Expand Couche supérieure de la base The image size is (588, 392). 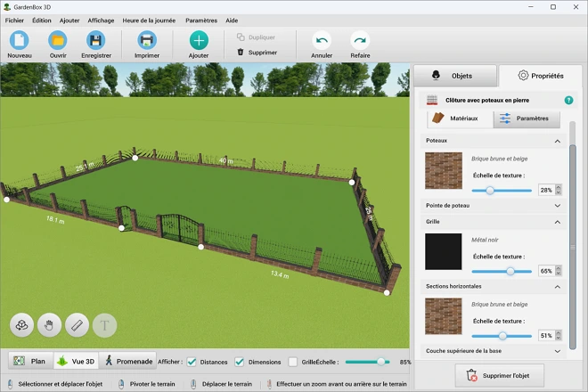(558, 351)
